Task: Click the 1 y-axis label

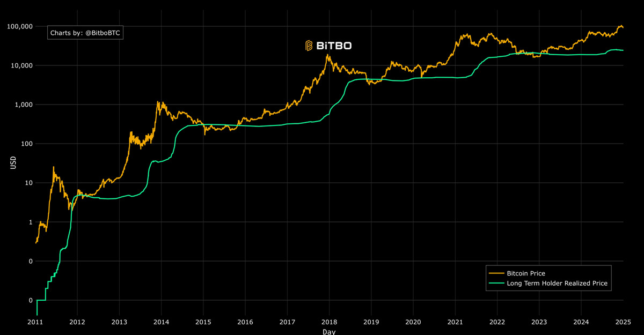Action: point(31,222)
